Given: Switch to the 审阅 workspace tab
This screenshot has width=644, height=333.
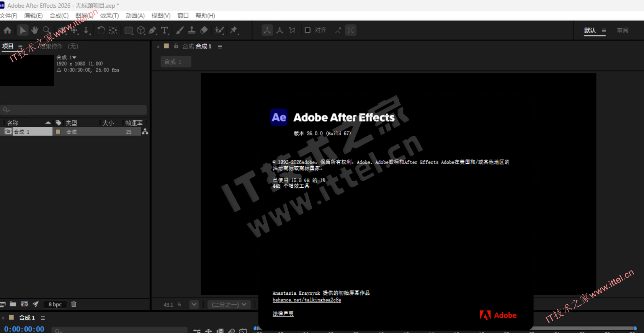Looking at the screenshot, I should click(x=622, y=30).
